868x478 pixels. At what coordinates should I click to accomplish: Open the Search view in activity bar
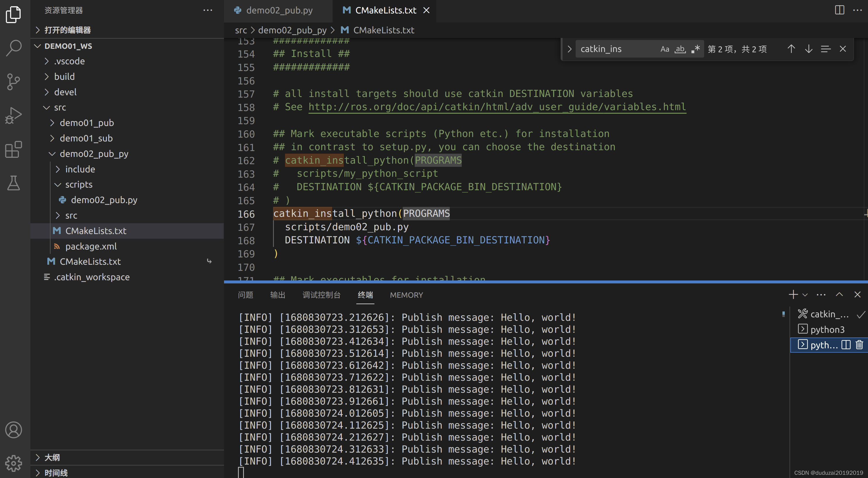(13, 48)
